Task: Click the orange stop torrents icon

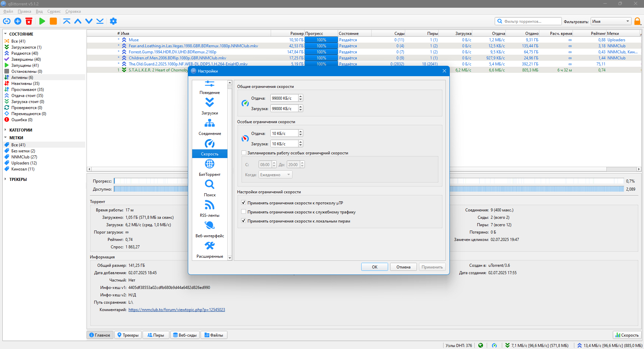Action: point(53,21)
